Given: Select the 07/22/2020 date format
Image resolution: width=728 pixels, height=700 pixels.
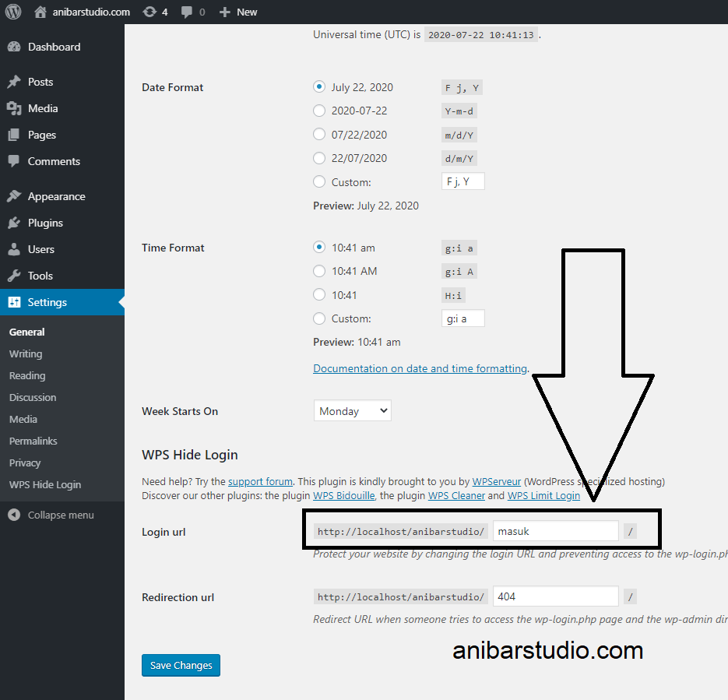Looking at the screenshot, I should click(319, 134).
